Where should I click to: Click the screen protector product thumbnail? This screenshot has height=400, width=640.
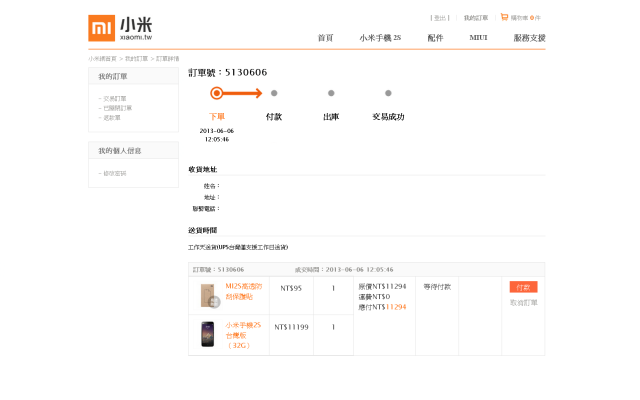[x=210, y=296]
